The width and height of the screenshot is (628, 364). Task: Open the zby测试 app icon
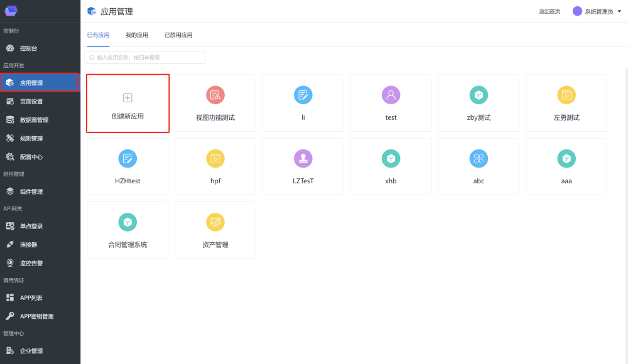point(479,95)
